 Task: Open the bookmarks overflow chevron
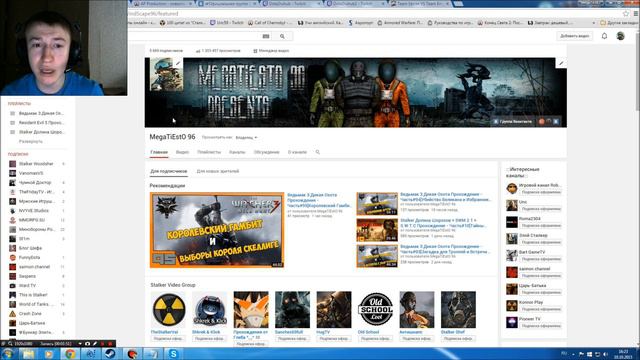click(593, 23)
